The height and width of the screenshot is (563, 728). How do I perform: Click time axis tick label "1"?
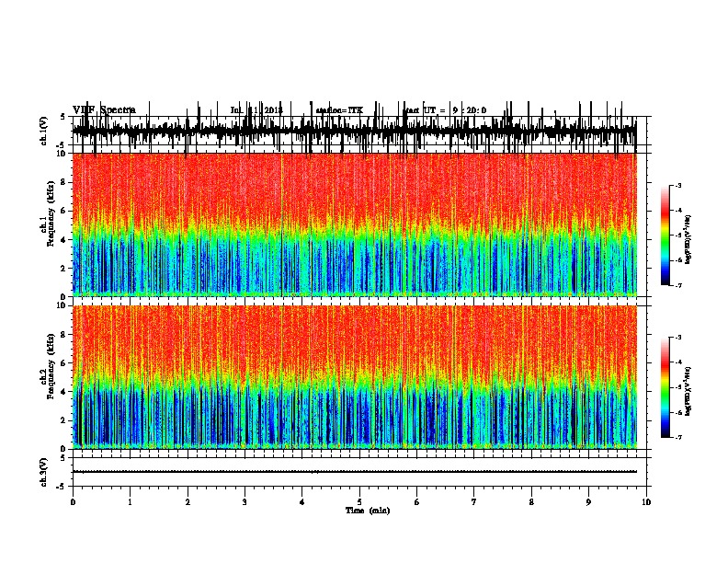[x=130, y=501]
